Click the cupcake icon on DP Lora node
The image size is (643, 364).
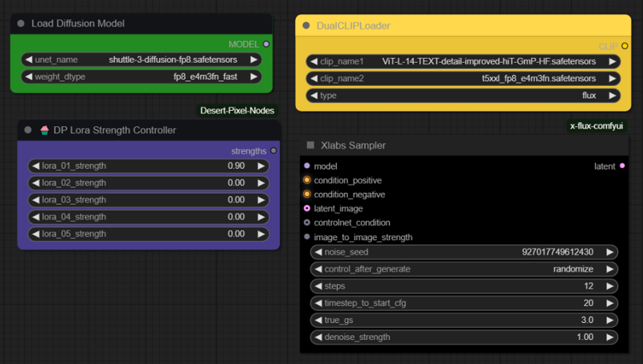pos(44,130)
